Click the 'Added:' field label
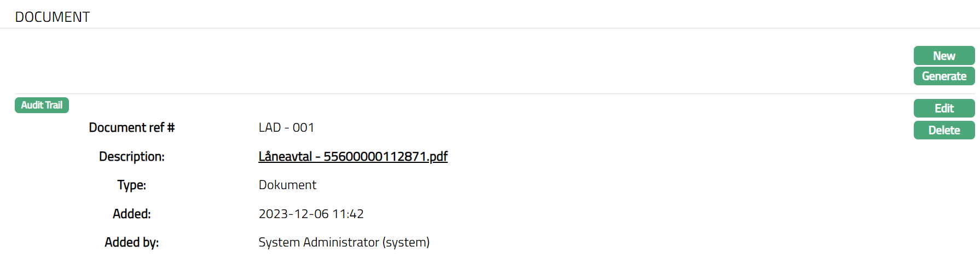Viewport: 980px width, 258px height. (x=131, y=214)
